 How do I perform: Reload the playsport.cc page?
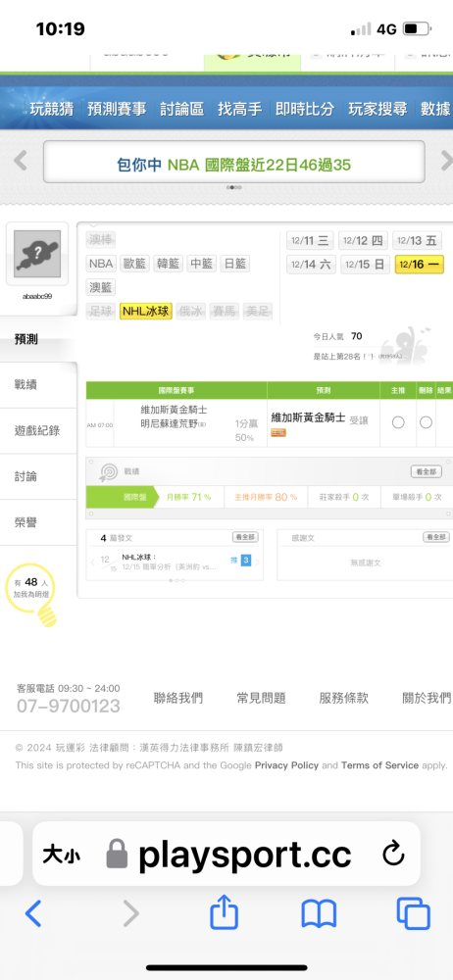coord(393,854)
